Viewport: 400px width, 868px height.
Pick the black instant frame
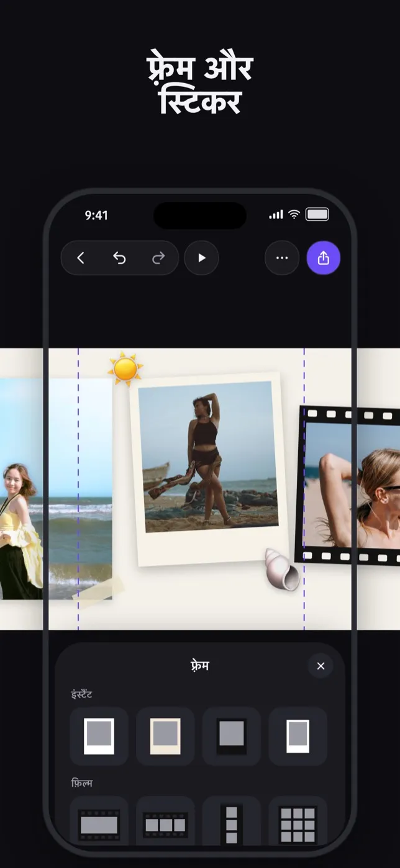[232, 736]
